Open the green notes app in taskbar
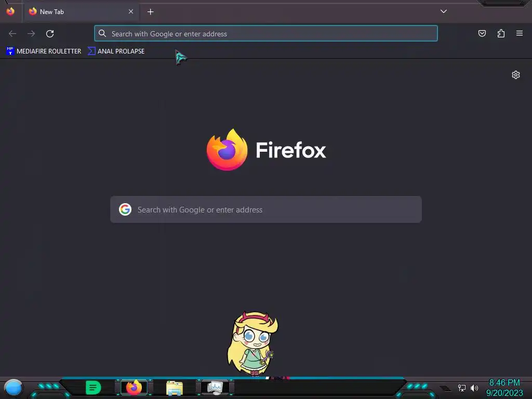 (x=93, y=388)
